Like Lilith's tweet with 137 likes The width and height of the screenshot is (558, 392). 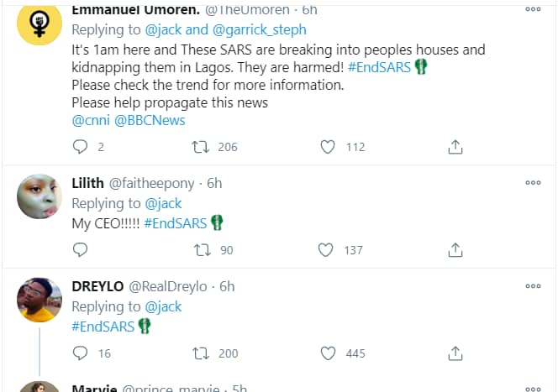click(x=329, y=250)
